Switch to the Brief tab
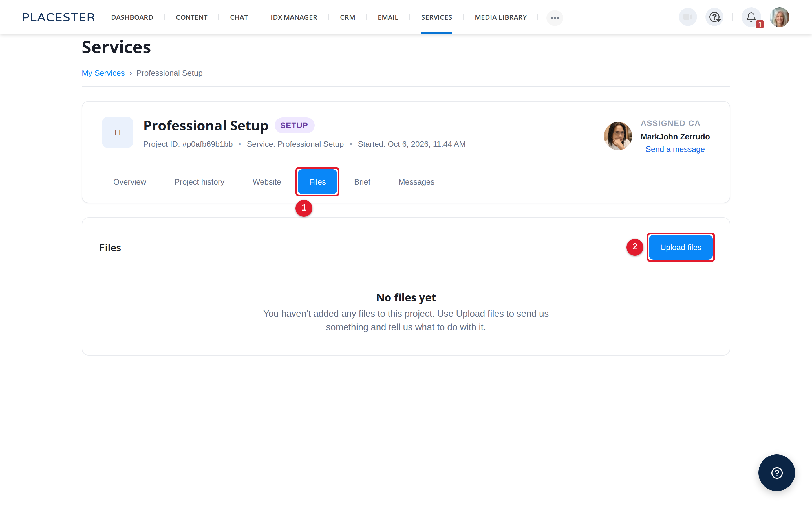Image resolution: width=812 pixels, height=508 pixels. coord(362,182)
